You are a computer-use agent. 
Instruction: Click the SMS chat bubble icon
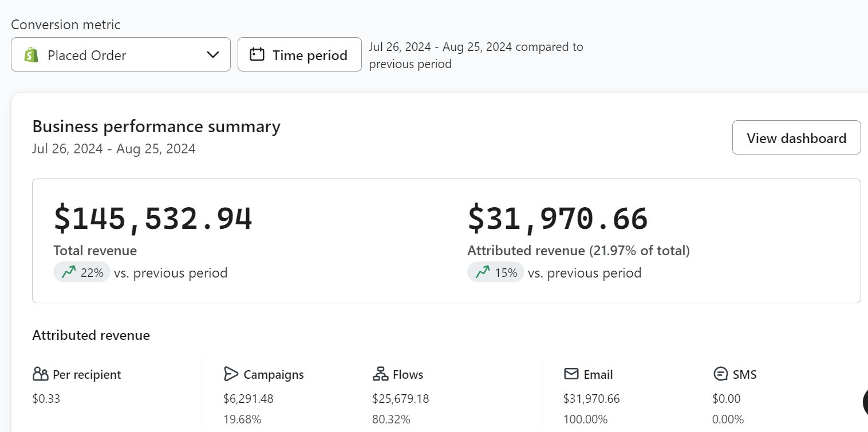720,374
